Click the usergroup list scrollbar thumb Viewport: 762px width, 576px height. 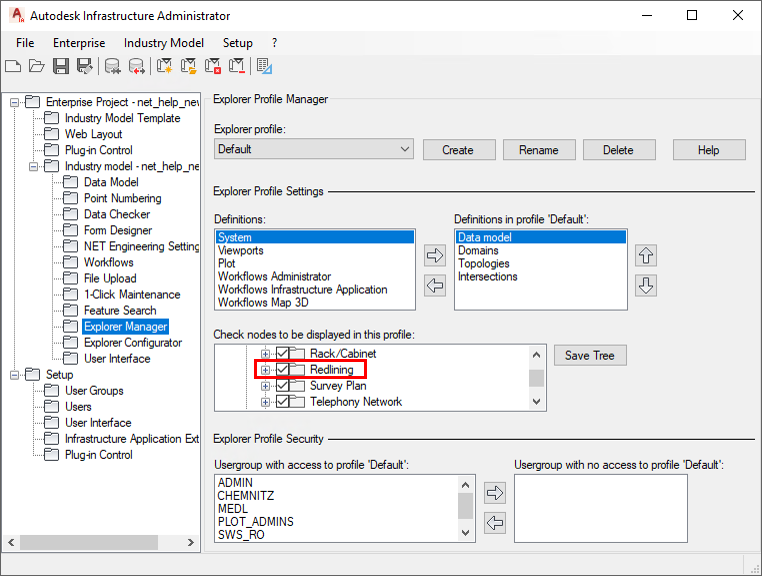point(466,506)
